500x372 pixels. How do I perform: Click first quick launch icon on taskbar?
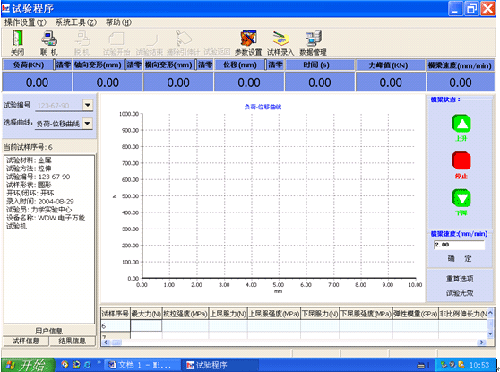(65, 365)
